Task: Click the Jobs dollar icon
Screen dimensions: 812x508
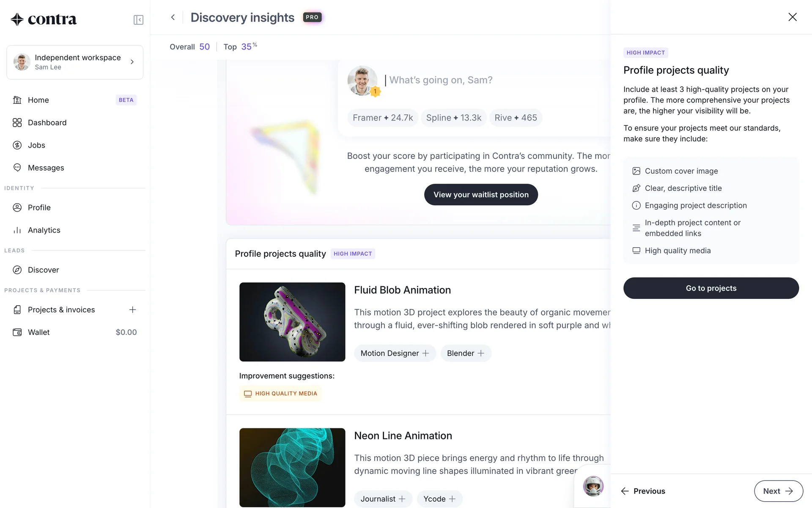Action: (17, 145)
